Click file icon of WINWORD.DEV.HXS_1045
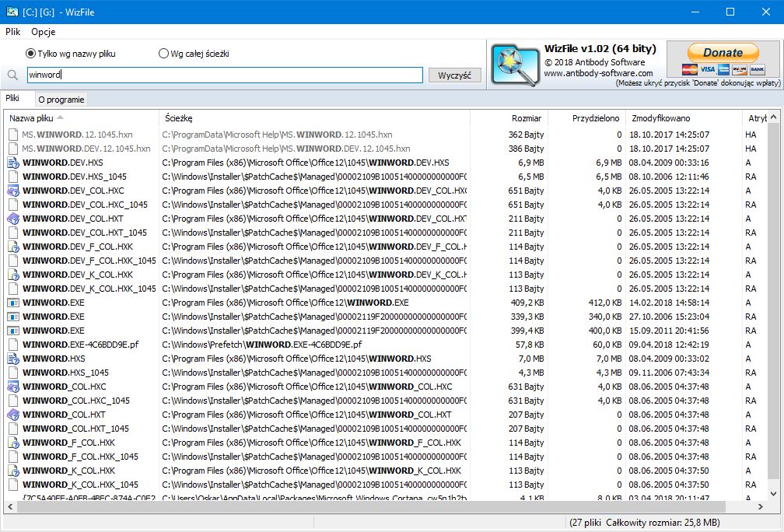 click(13, 177)
